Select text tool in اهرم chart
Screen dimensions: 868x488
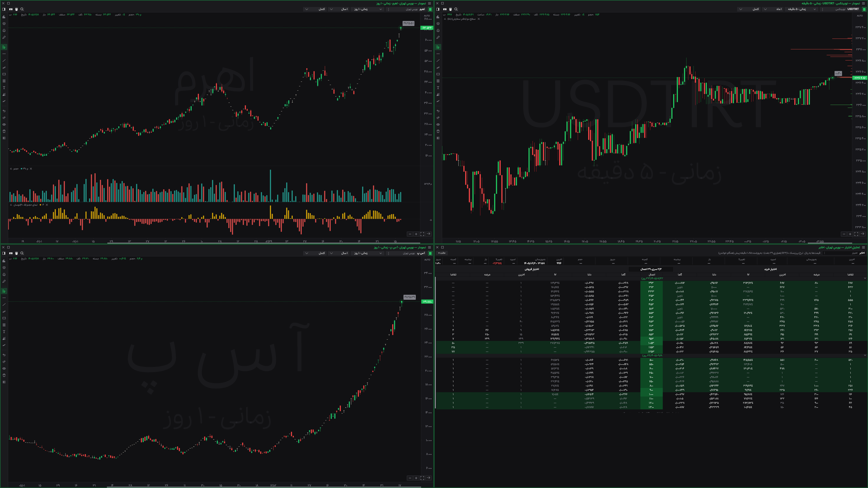tap(4, 88)
